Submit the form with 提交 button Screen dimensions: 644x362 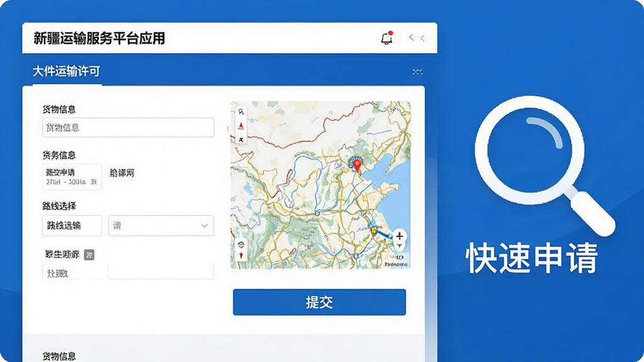[319, 302]
